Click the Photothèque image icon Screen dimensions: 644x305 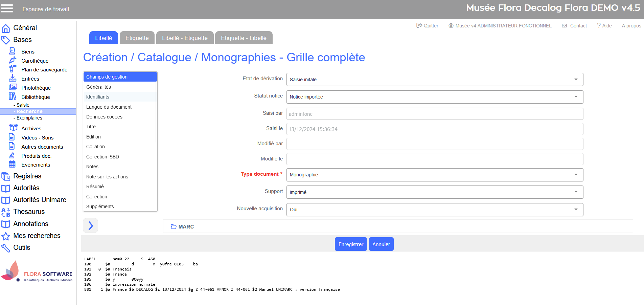(13, 87)
